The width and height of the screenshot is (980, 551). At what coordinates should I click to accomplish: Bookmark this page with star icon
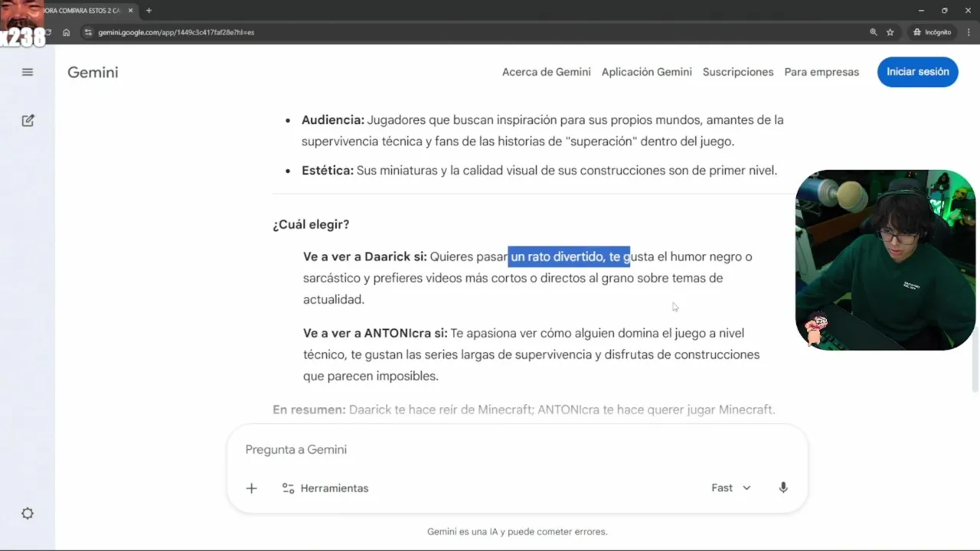[890, 32]
